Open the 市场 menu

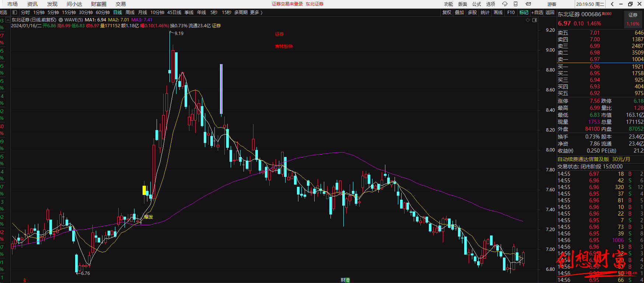point(13,4)
